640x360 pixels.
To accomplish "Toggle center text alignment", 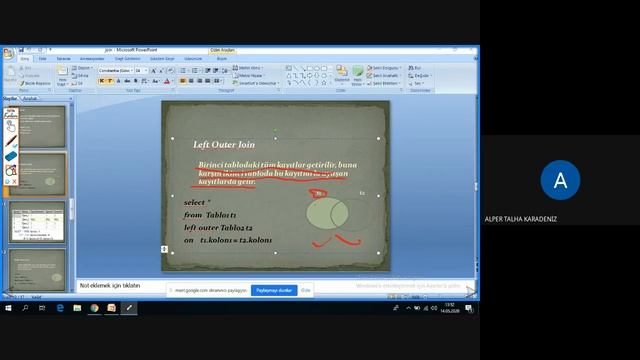I will tap(191, 81).
